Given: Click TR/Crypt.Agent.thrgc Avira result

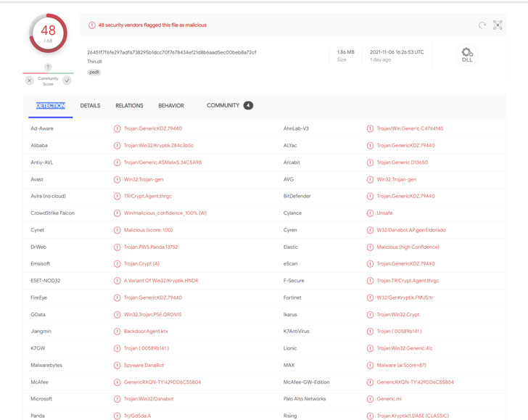Looking at the screenshot, I should point(148,196).
